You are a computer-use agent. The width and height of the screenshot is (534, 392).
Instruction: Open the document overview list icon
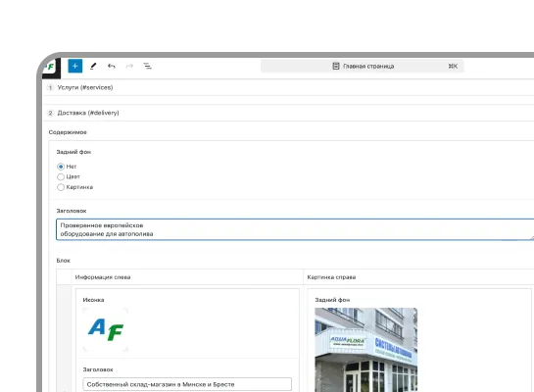[x=148, y=66]
